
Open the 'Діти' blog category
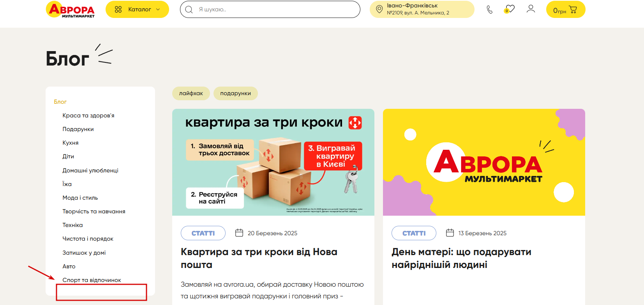pos(68,156)
